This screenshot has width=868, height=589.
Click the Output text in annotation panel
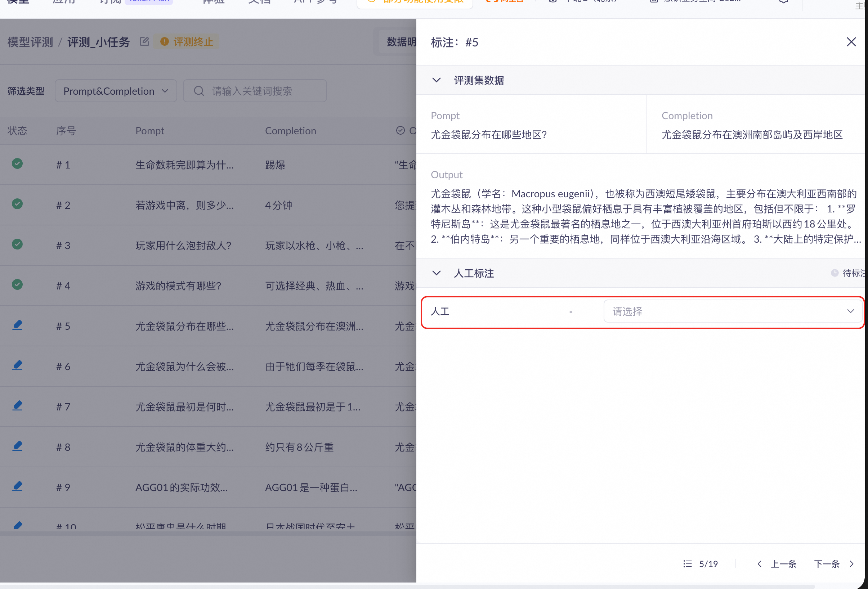645,216
